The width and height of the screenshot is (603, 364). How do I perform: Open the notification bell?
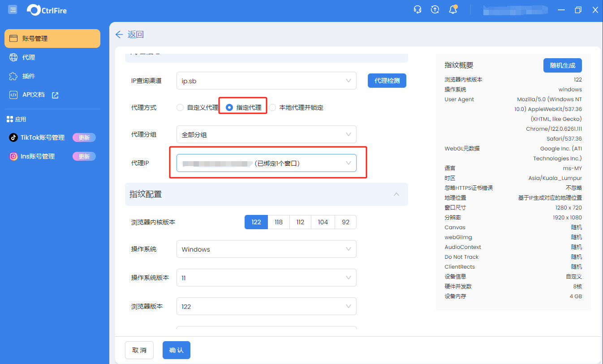click(x=453, y=9)
